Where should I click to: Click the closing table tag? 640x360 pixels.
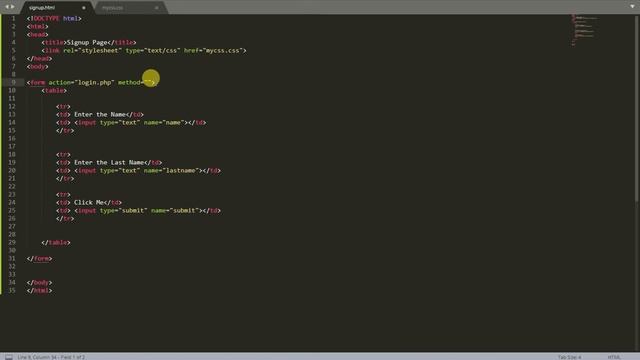[x=56, y=242]
